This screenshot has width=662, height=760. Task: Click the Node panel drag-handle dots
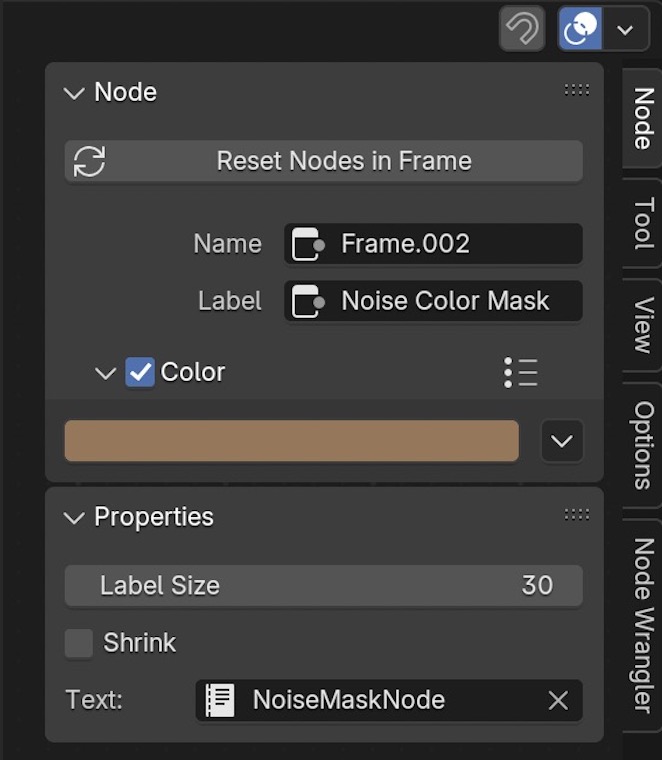coord(577,90)
